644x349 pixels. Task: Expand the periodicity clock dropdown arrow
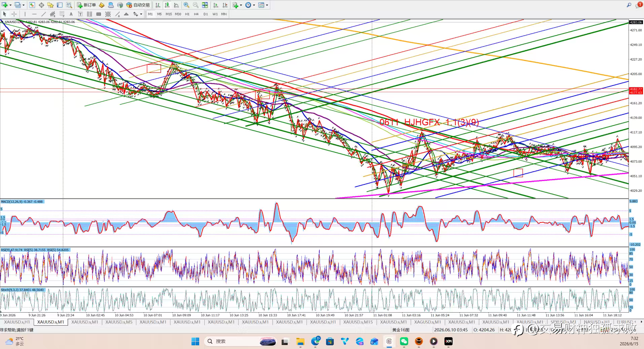click(254, 5)
